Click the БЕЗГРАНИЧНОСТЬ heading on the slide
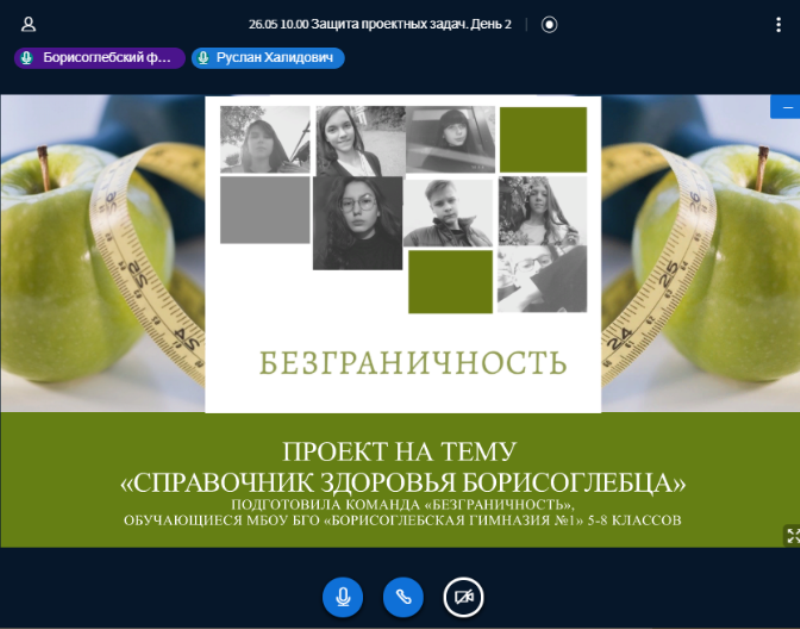Screen dimensions: 800x629 click(x=413, y=362)
